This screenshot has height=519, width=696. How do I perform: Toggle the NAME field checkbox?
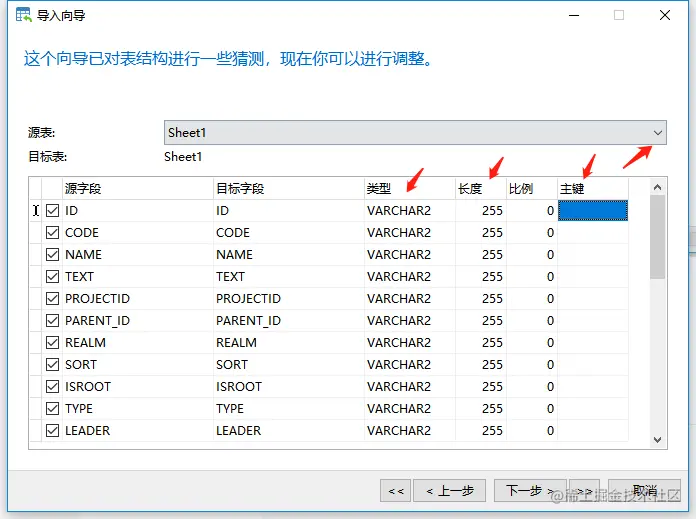pyautogui.click(x=52, y=254)
